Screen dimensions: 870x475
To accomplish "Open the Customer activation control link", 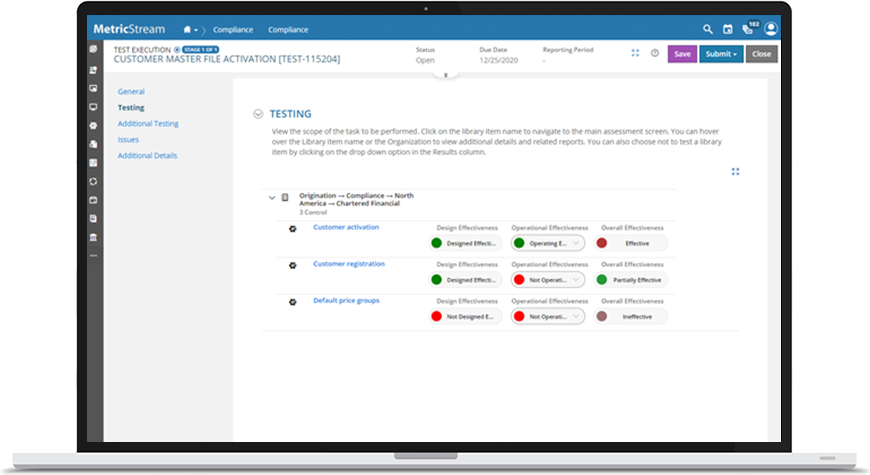I will tap(346, 227).
